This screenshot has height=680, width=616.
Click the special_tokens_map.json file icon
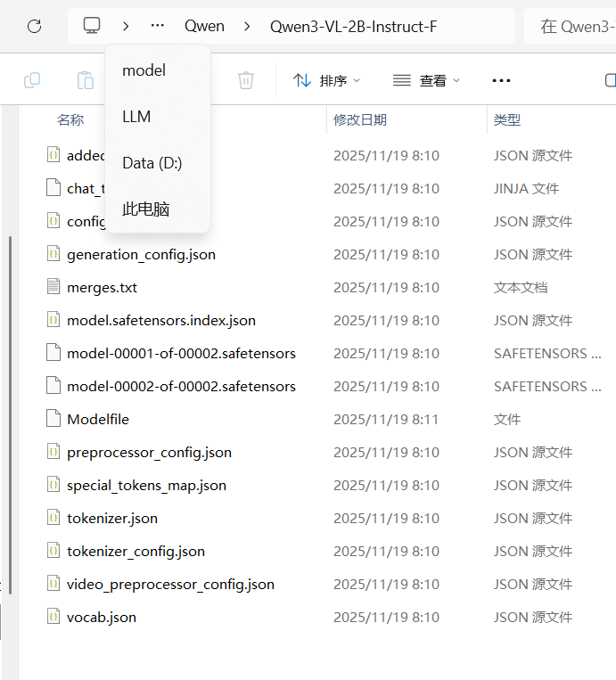point(53,484)
